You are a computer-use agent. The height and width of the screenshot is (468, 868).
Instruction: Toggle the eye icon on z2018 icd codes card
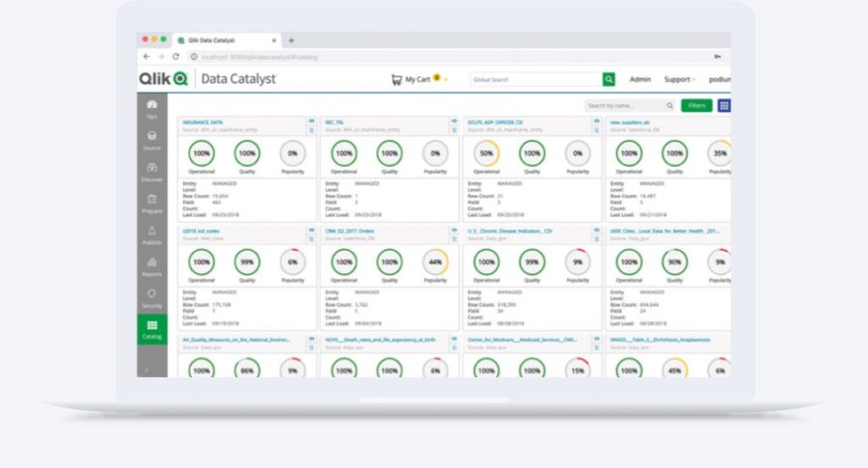pos(312,230)
